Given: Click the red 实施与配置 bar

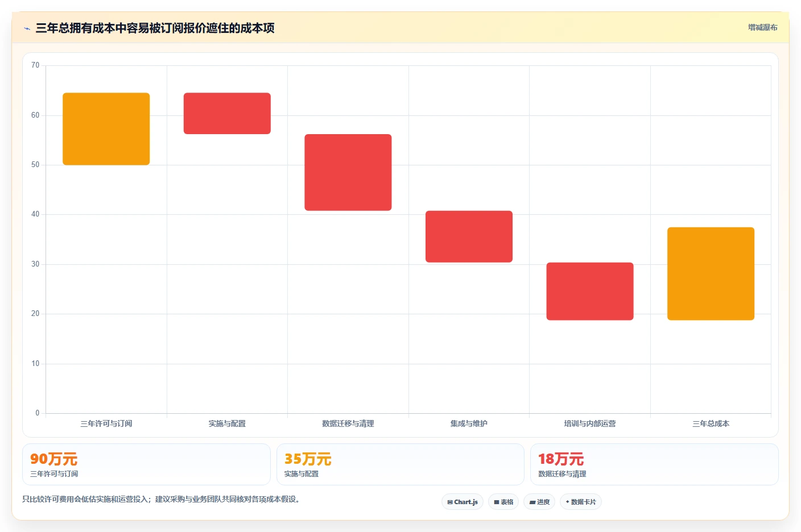Looking at the screenshot, I should [227, 114].
